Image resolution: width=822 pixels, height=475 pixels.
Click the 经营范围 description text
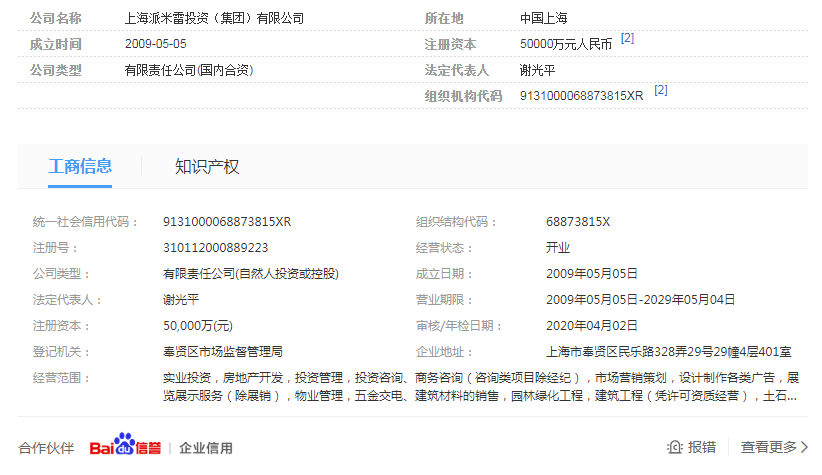480,387
